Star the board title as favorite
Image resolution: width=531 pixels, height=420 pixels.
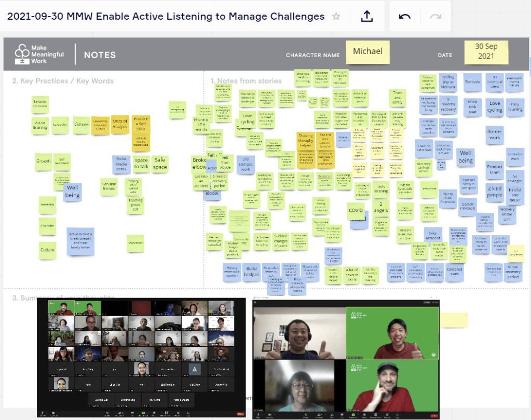click(x=336, y=17)
